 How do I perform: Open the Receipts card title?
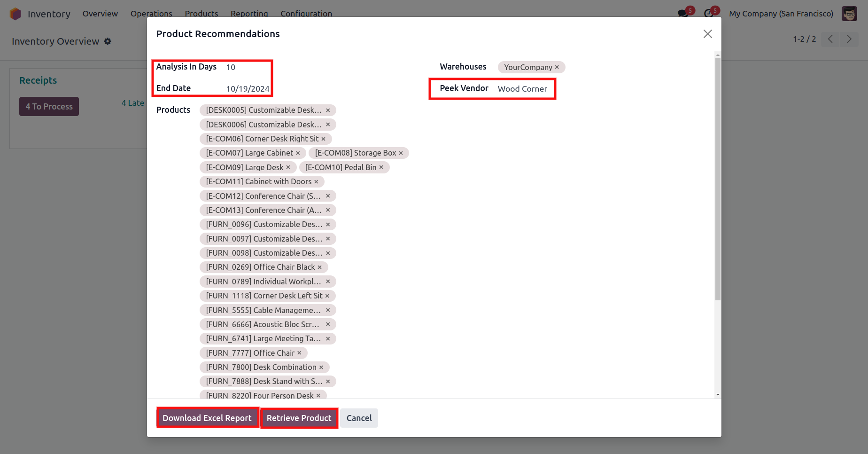(38, 80)
